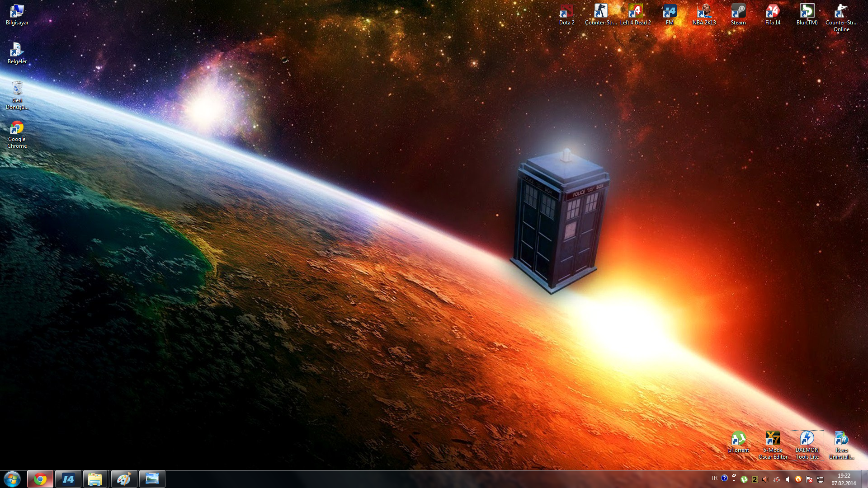
Task: Open Windows Start menu
Action: point(12,479)
